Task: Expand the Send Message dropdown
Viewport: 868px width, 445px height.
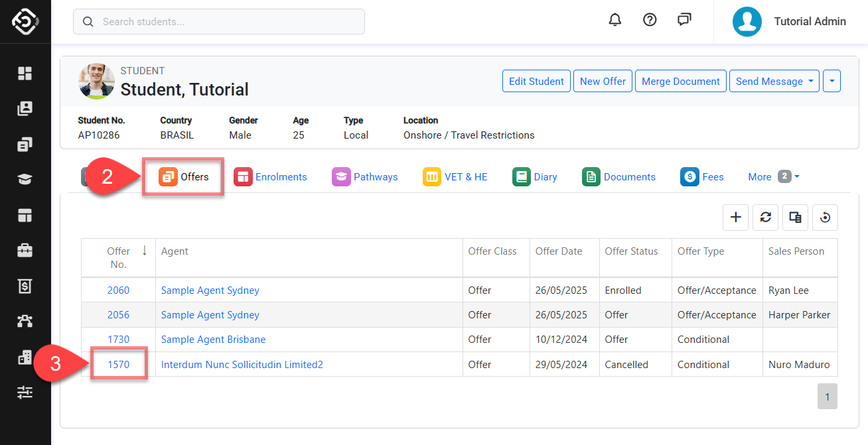Action: coord(774,82)
